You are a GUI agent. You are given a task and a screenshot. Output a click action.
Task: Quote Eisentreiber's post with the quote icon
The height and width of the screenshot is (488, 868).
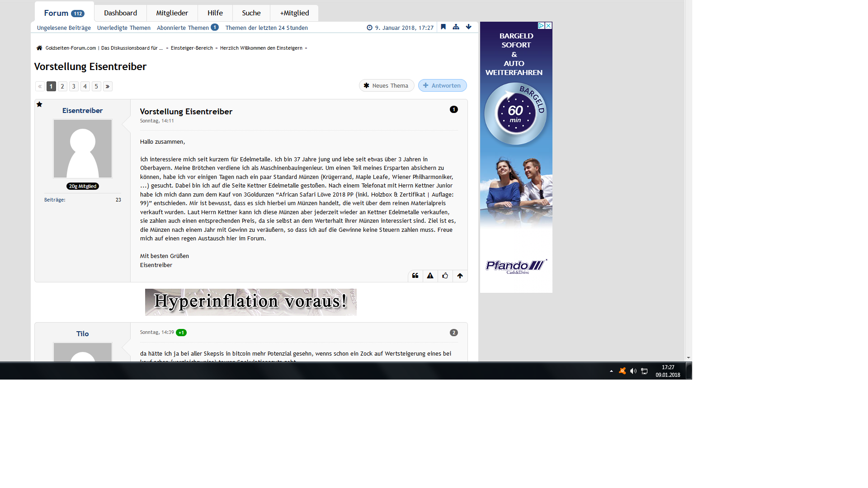point(415,276)
